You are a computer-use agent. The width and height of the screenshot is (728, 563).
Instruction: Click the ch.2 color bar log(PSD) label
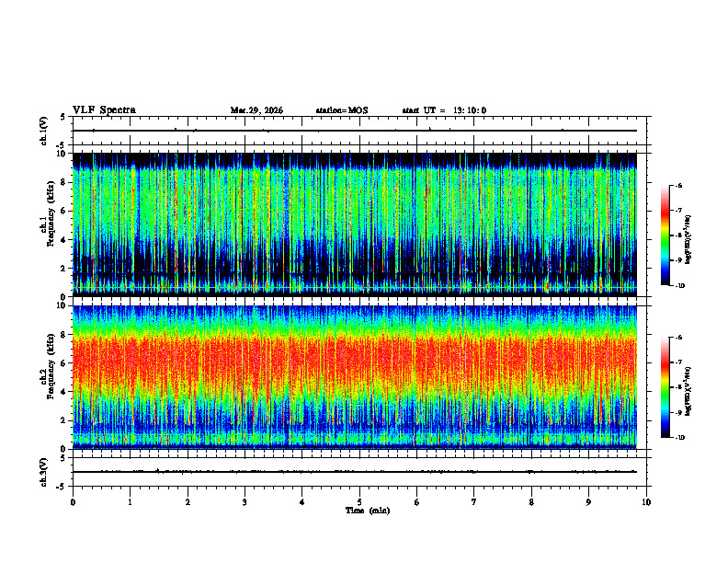[688, 391]
